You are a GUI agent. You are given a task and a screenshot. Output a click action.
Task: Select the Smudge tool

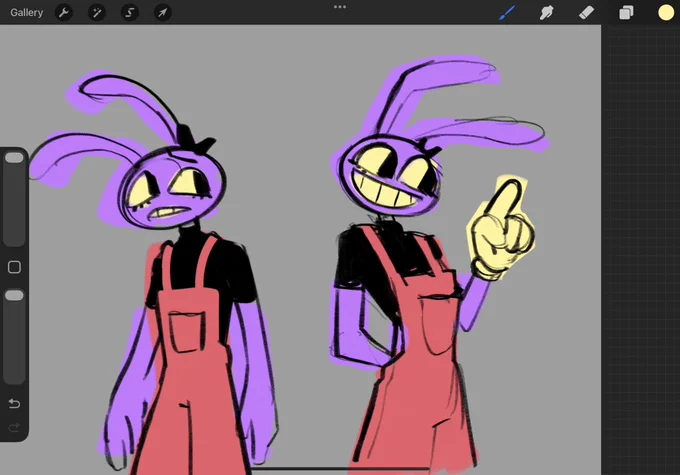click(x=546, y=13)
